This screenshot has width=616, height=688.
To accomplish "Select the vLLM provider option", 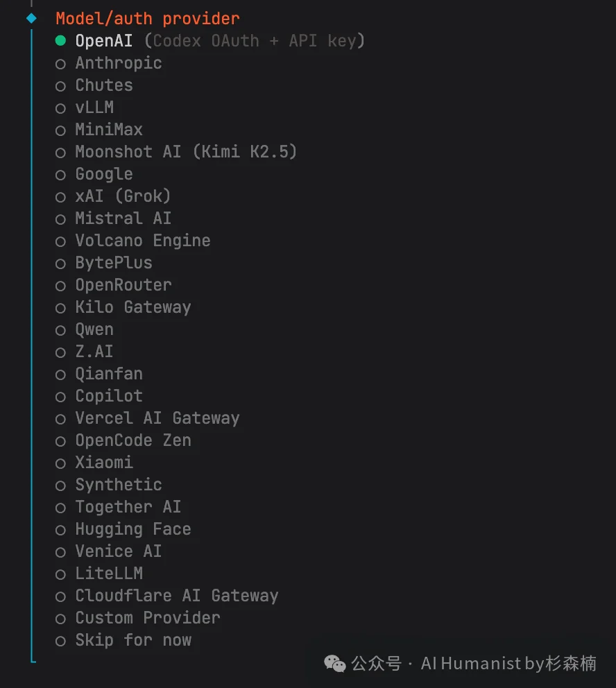I will pyautogui.click(x=94, y=108).
